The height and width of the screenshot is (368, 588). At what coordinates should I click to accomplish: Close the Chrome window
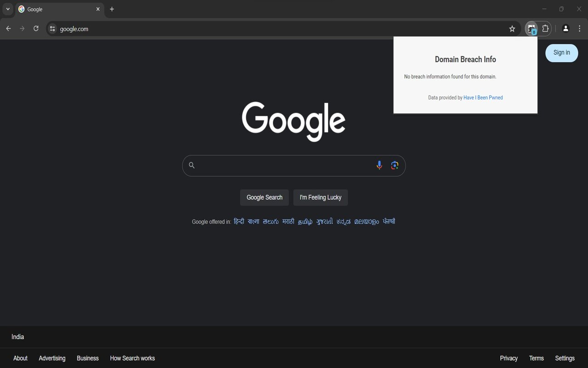click(x=579, y=9)
